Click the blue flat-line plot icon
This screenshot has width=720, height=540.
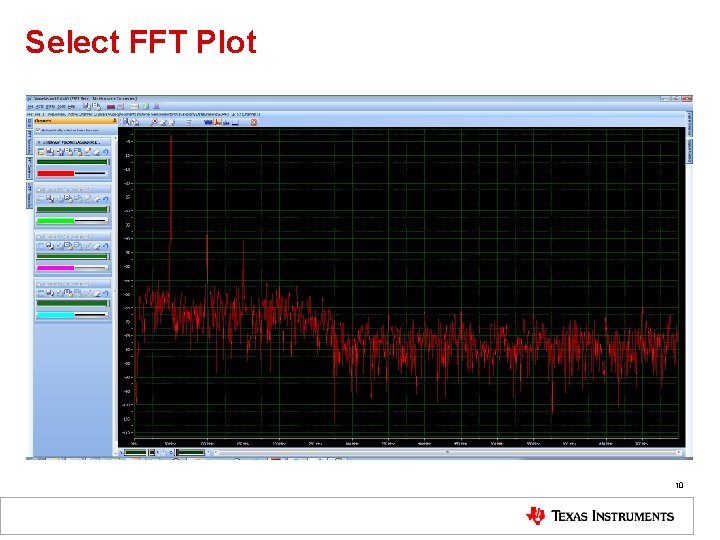tap(236, 123)
